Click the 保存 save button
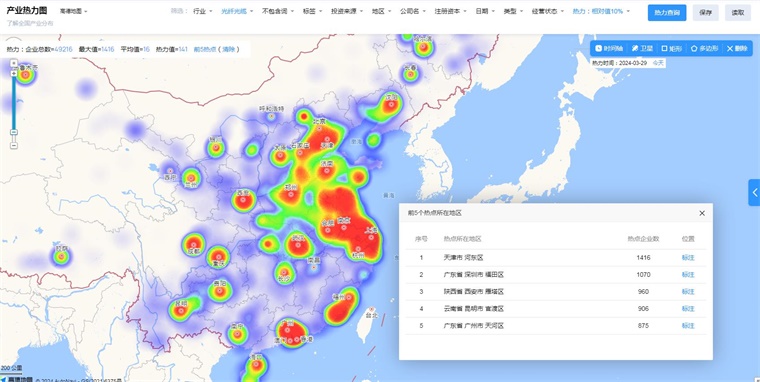The height and width of the screenshot is (382, 760). (706, 13)
